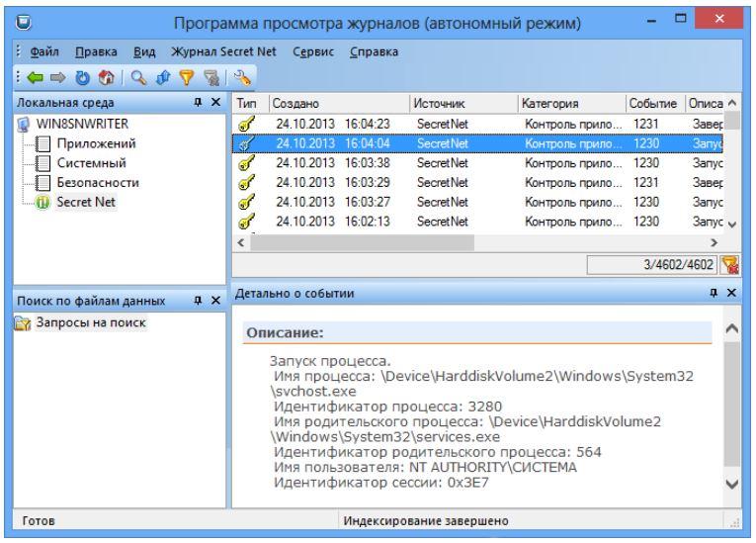Screen dimensions: 756x543
Task: Sort by the Создано column header
Action: point(339,103)
